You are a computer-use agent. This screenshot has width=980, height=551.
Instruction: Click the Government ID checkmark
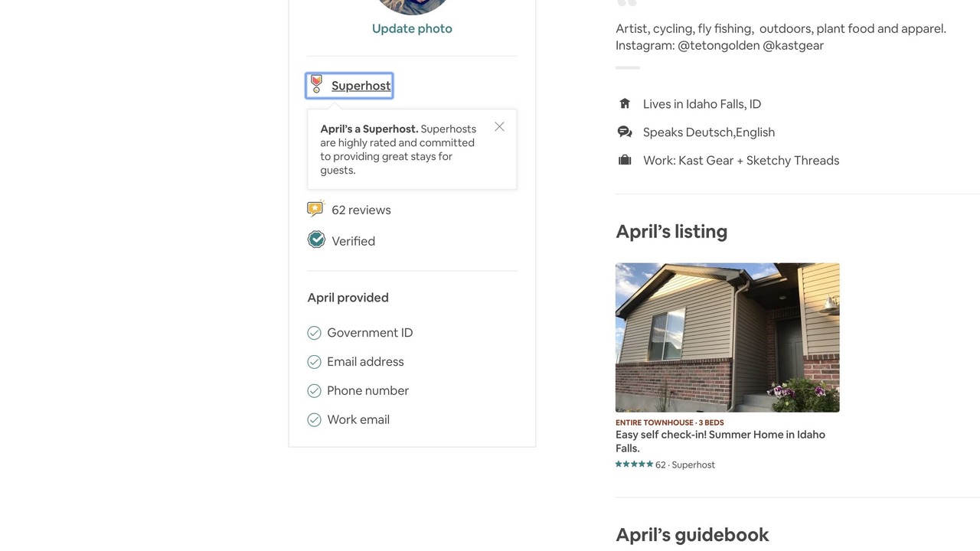click(314, 333)
